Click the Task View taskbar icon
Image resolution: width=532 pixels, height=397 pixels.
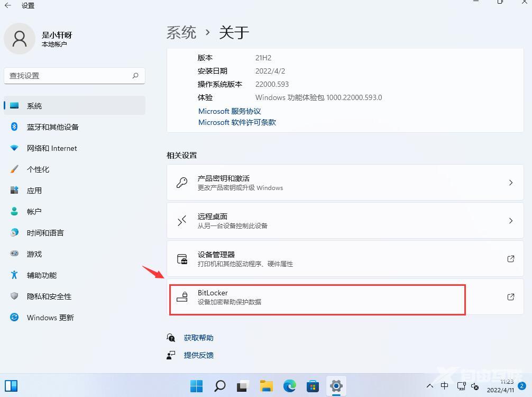pos(242,385)
